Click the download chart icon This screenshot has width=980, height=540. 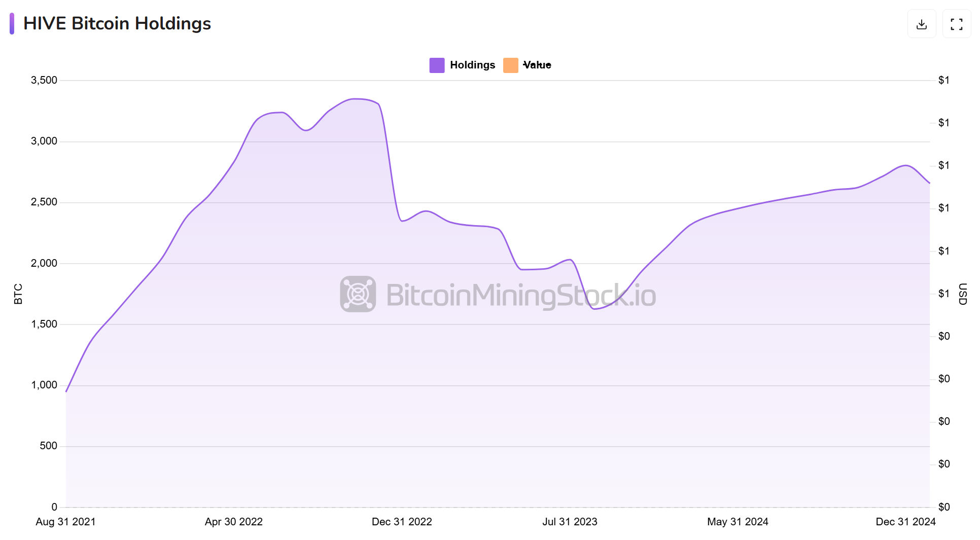pyautogui.click(x=921, y=24)
